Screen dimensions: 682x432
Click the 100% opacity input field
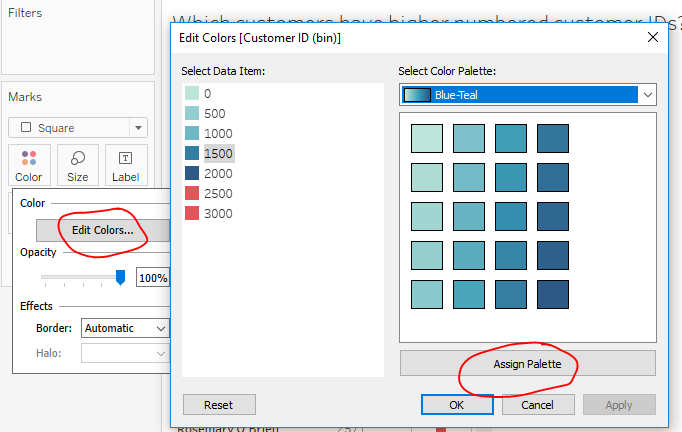153,278
